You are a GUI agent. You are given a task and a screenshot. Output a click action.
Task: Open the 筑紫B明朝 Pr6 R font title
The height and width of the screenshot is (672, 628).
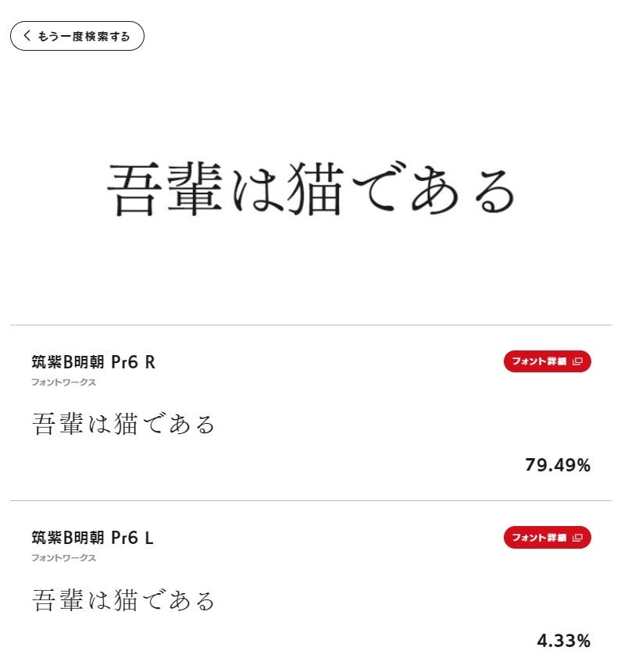point(93,362)
